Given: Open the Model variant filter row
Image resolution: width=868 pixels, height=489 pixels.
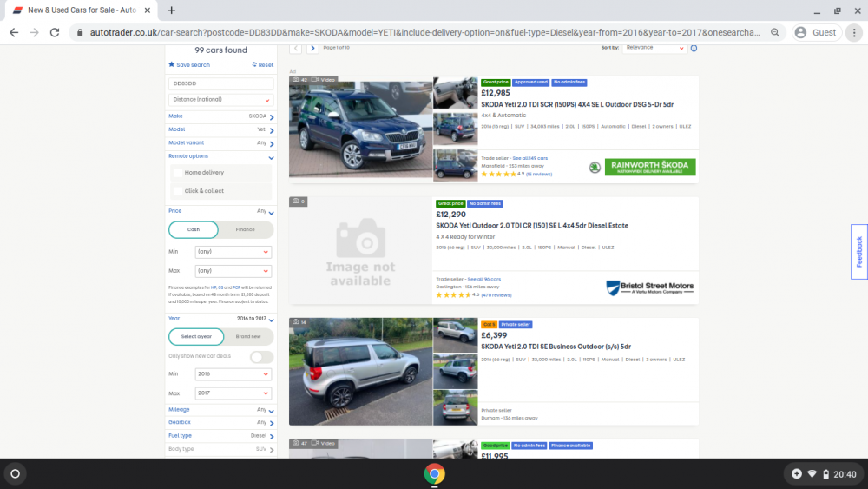Looking at the screenshot, I should (220, 143).
